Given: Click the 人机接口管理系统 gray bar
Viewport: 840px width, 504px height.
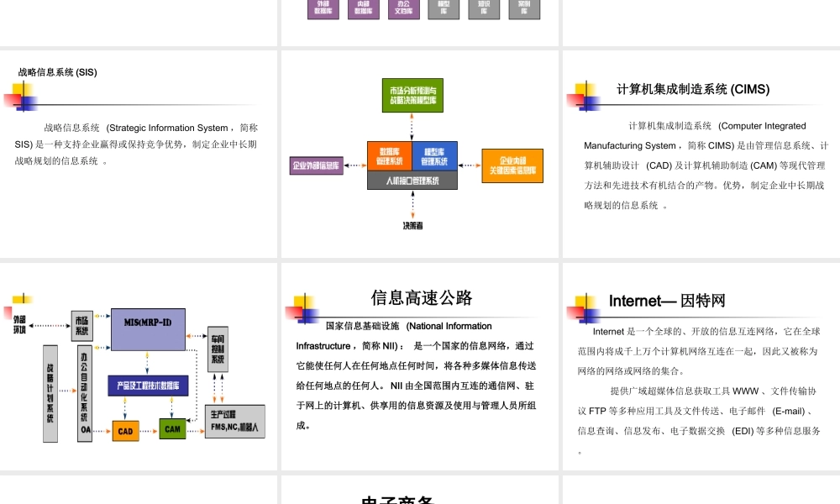Looking at the screenshot, I should [412, 178].
